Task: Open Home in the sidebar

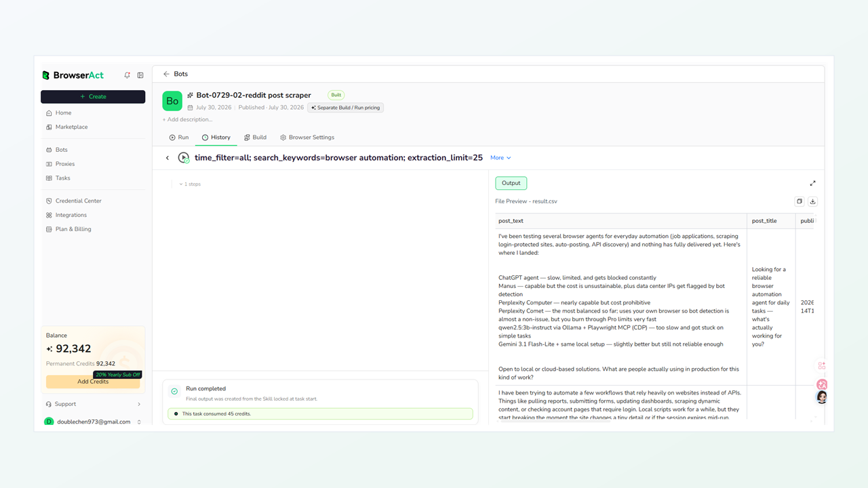Action: click(x=93, y=113)
